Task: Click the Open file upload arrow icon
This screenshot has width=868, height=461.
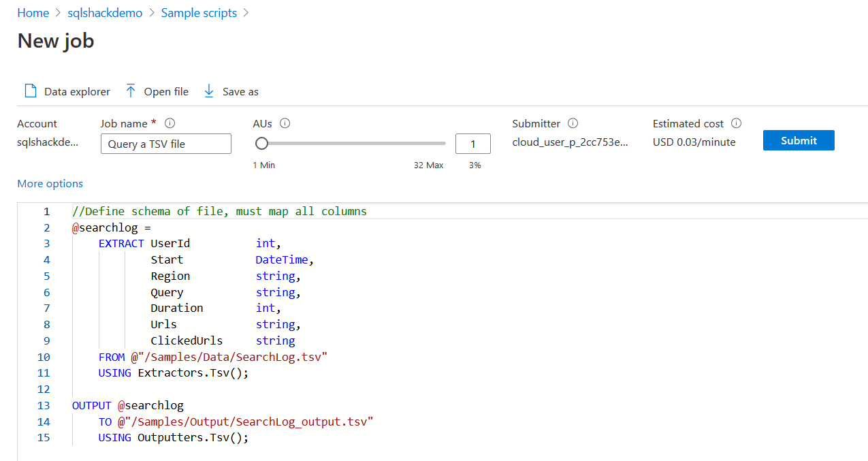Action: click(131, 91)
